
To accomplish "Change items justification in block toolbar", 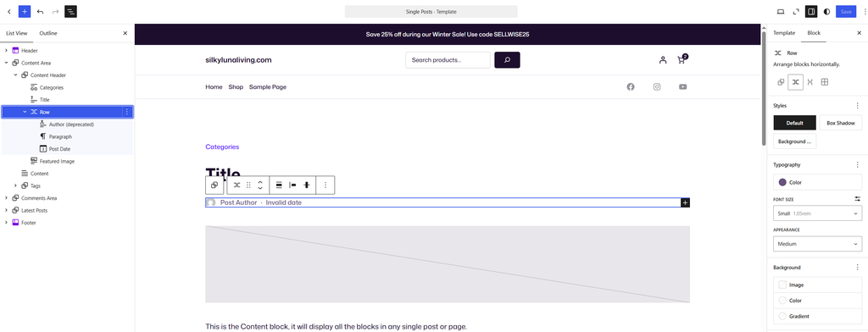I will tap(292, 185).
